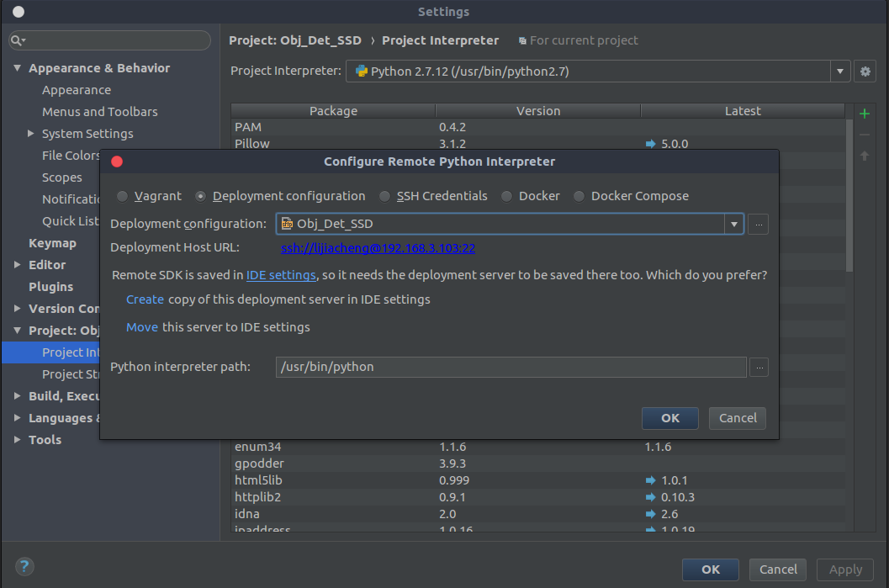889x588 pixels.
Task: Select the Deployment configuration radio button
Action: point(200,196)
